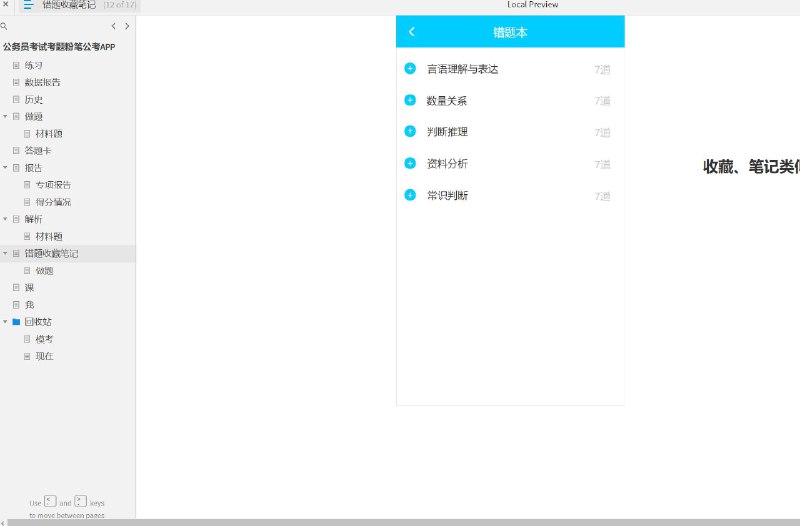Collapse the 回收站 folder arrow
The image size is (800, 526).
coord(5,321)
